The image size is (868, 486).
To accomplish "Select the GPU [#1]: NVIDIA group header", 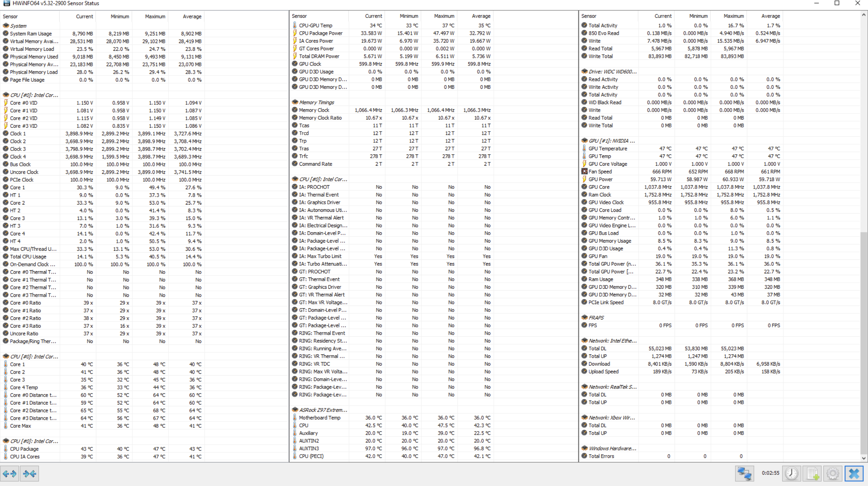I will point(611,141).
